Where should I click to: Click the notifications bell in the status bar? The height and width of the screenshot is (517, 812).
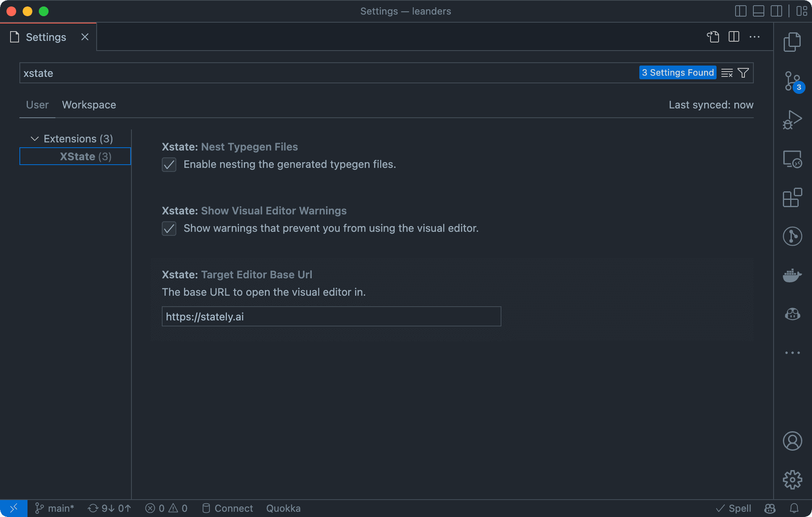coord(793,508)
